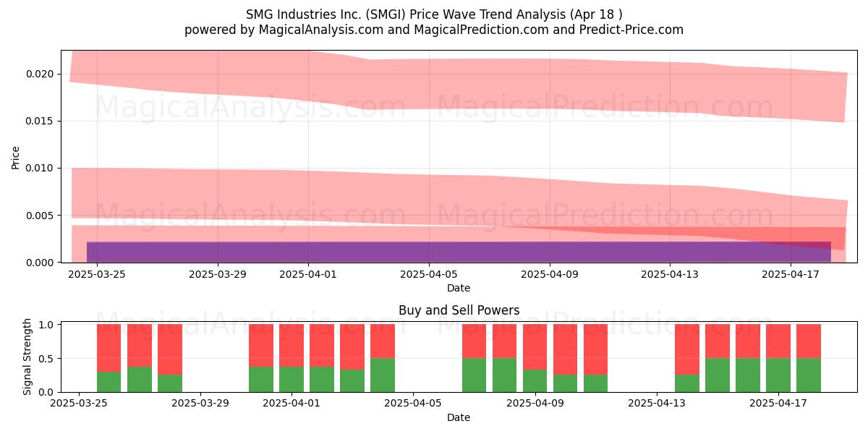868x434 pixels.
Task: Click the 'Buy and Sell Powers' chart title
Action: [x=459, y=310]
